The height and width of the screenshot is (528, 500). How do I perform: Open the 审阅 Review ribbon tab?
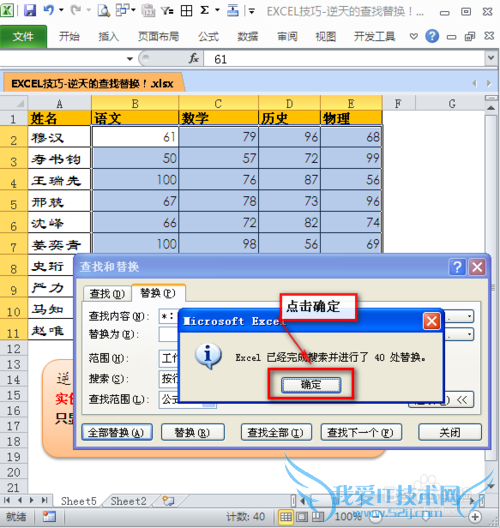coord(287,36)
